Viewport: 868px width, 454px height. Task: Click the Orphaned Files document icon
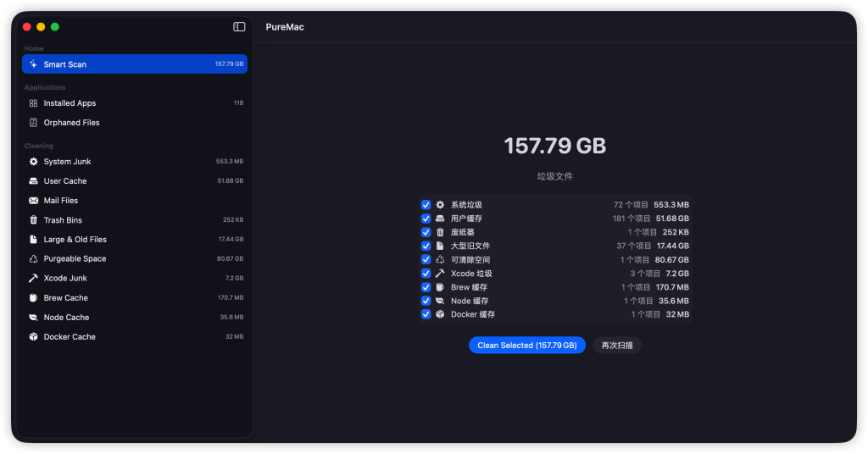tap(33, 123)
